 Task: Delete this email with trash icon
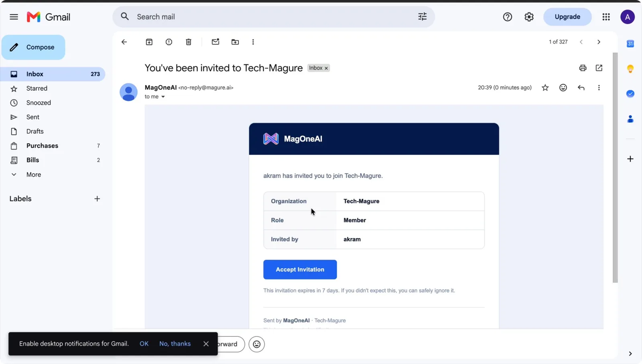point(189,42)
